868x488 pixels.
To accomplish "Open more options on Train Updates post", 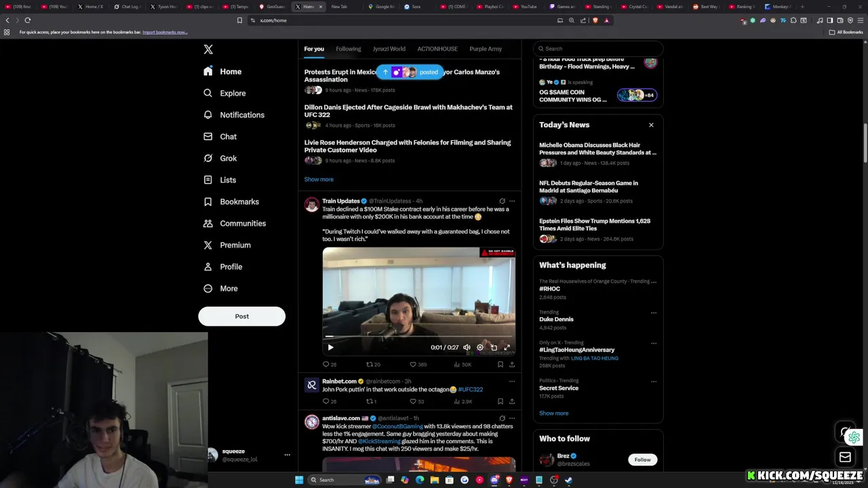I will [x=512, y=201].
